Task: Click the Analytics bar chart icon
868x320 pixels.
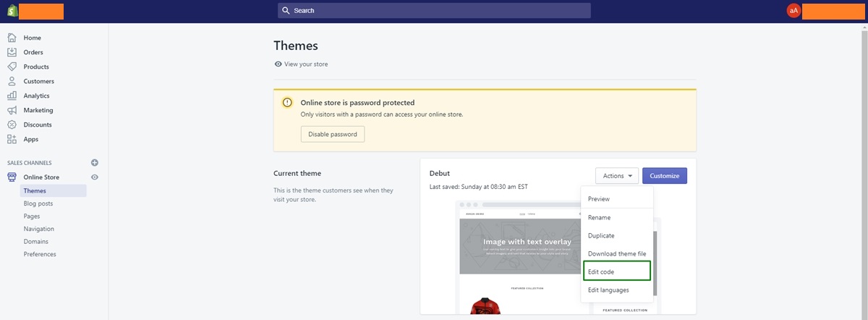Action: [x=12, y=96]
